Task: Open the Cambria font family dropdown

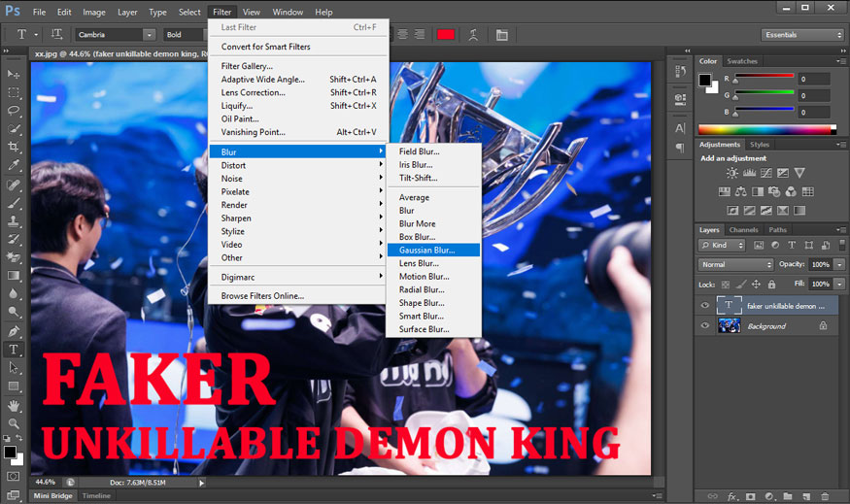Action: click(x=149, y=35)
